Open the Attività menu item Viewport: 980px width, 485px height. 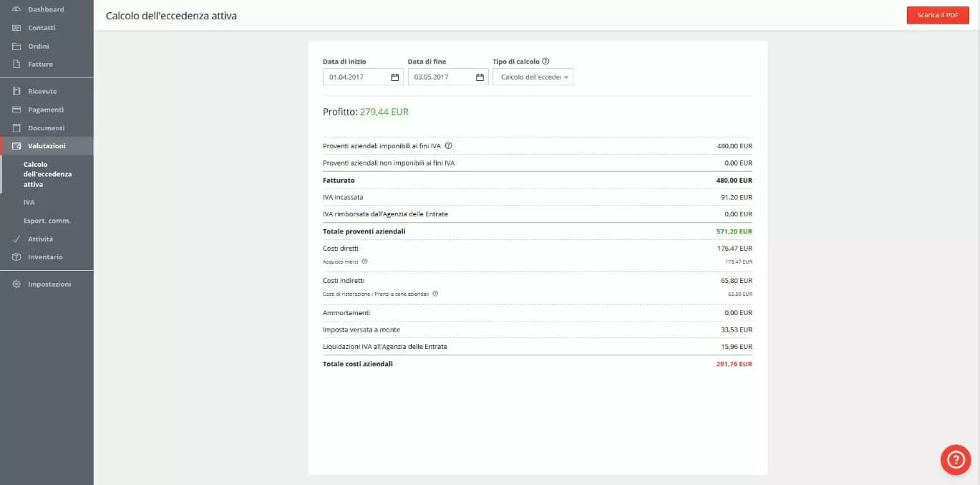coord(40,239)
